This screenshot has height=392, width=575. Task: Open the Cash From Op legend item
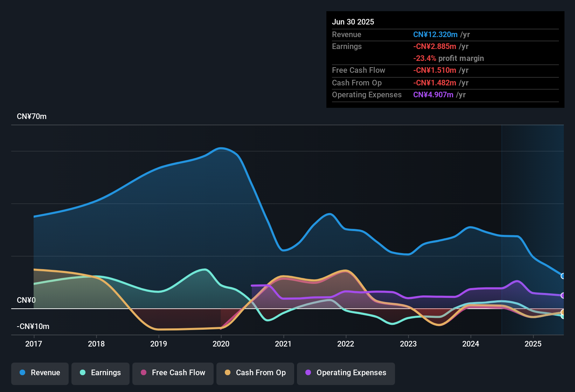(x=255, y=373)
